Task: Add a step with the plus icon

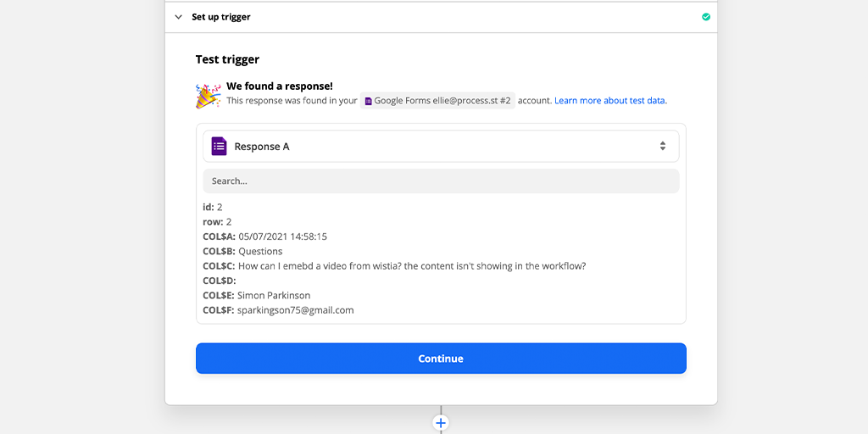Action: point(441,423)
